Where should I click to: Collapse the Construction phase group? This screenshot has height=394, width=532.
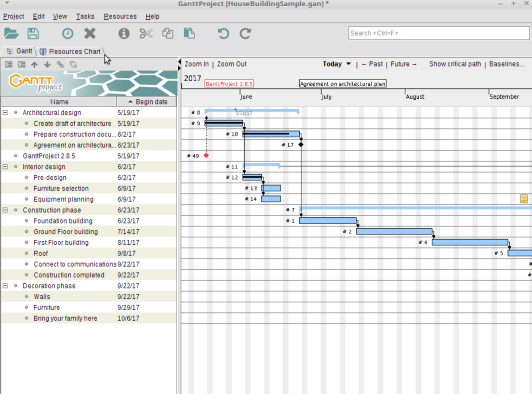coord(5,210)
